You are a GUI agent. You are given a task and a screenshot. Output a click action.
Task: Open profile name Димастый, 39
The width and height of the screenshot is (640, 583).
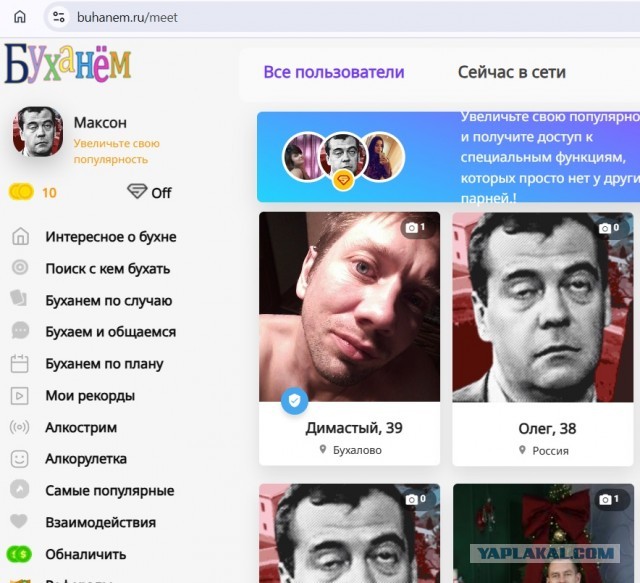tap(354, 428)
